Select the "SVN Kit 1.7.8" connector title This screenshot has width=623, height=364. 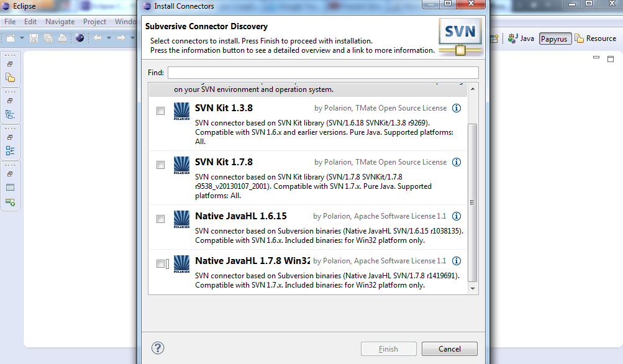click(224, 162)
